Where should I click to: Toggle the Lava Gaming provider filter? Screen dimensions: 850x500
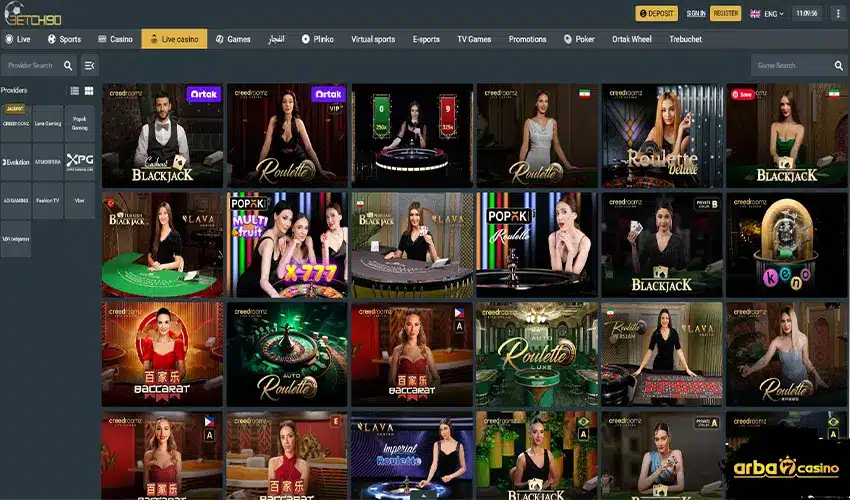tap(47, 123)
